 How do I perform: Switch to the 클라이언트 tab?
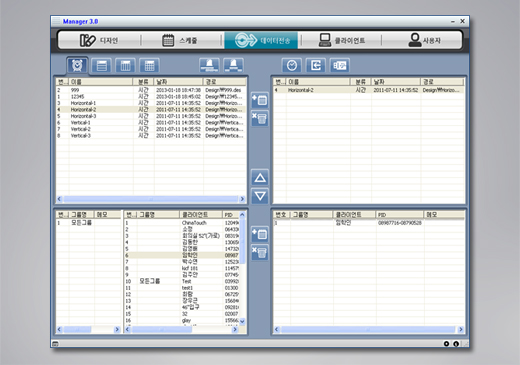tap(342, 40)
